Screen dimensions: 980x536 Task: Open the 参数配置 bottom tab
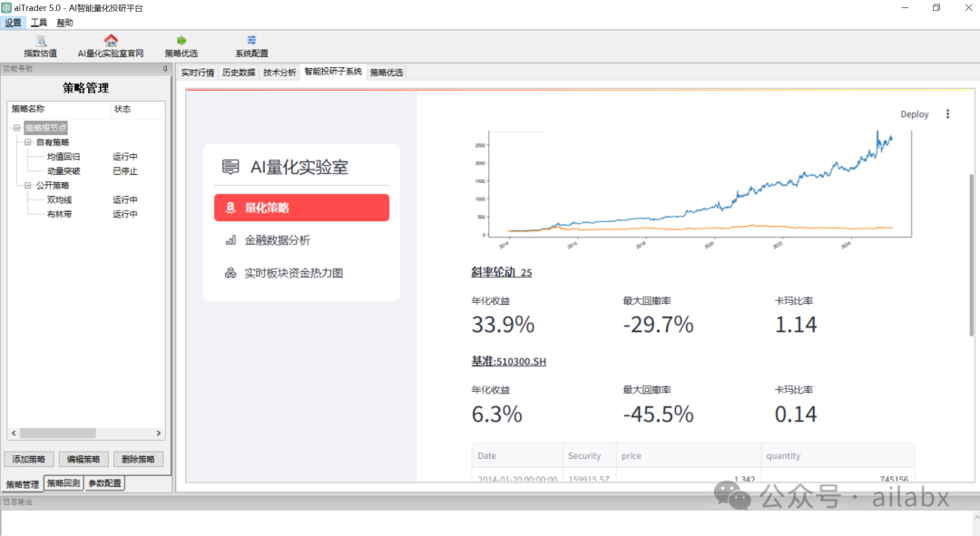click(105, 482)
